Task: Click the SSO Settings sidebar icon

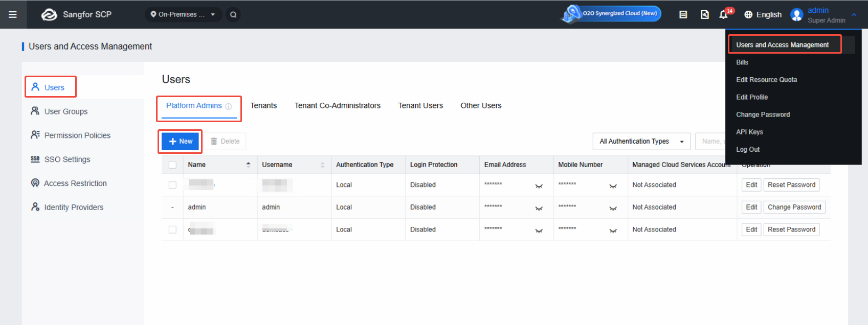Action: click(35, 159)
